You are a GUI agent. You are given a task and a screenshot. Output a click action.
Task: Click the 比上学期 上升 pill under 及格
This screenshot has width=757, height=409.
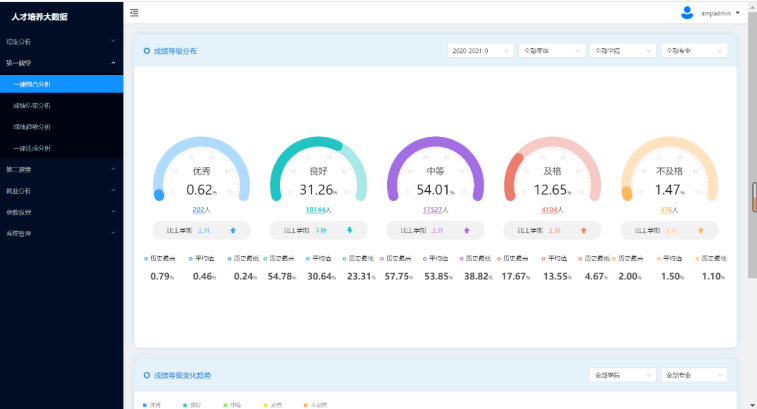[552, 230]
